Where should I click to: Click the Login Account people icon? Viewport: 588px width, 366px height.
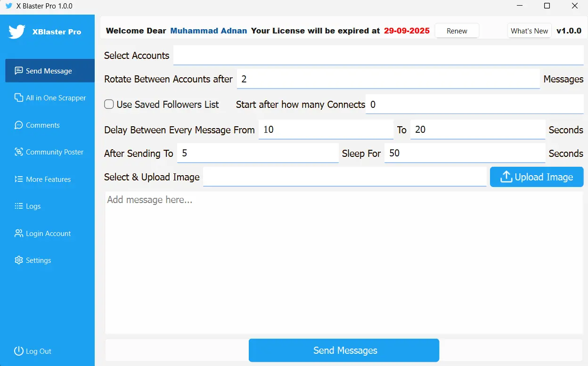coord(19,234)
